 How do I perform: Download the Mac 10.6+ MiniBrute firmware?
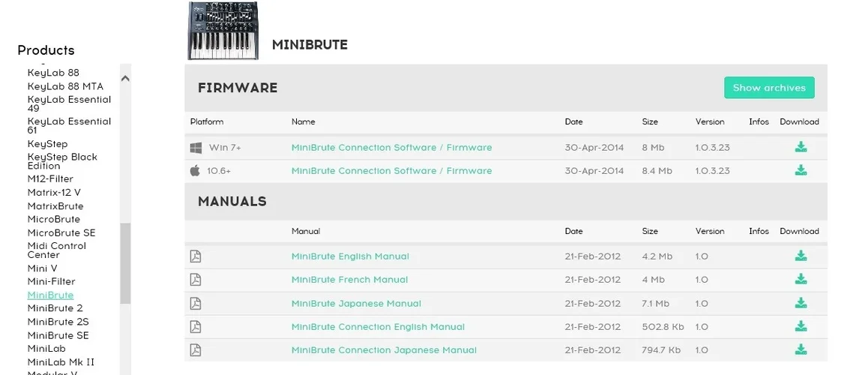pos(801,170)
